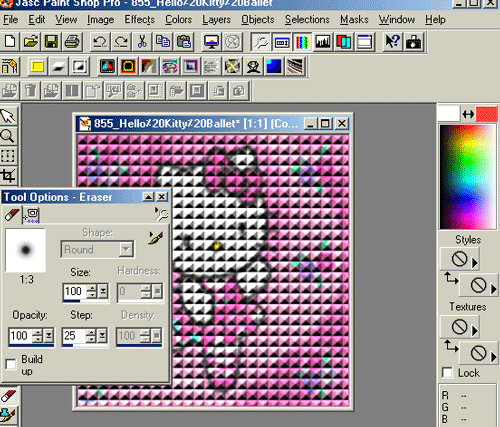Viewport: 500px width, 427px height.
Task: Open the Size slider dropdown arrow
Action: pyautogui.click(x=104, y=291)
